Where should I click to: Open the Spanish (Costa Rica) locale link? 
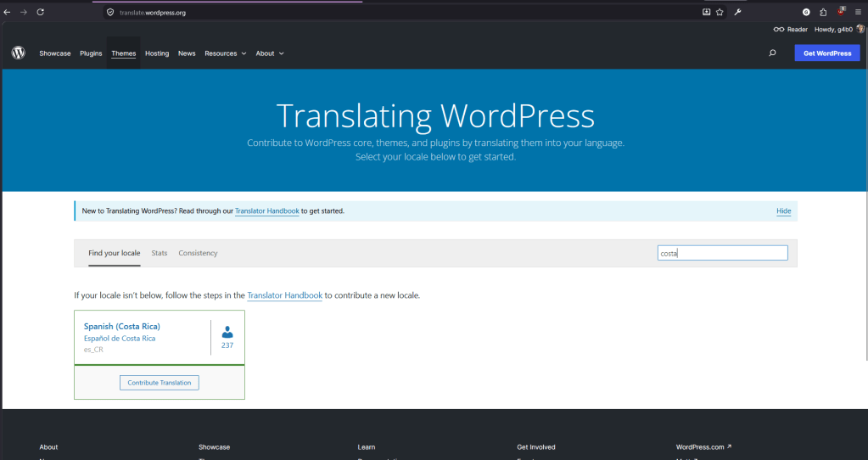pos(122,327)
